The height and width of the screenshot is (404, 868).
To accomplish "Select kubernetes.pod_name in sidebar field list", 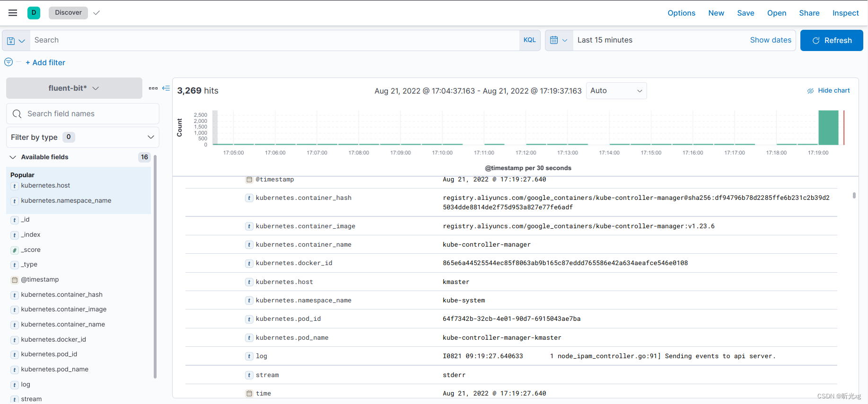I will pos(54,370).
